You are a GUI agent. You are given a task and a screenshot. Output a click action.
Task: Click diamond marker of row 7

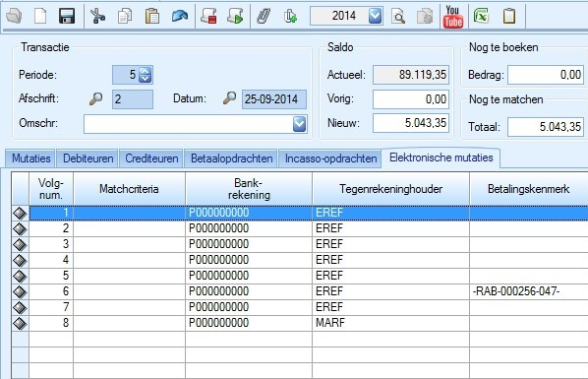(20, 308)
